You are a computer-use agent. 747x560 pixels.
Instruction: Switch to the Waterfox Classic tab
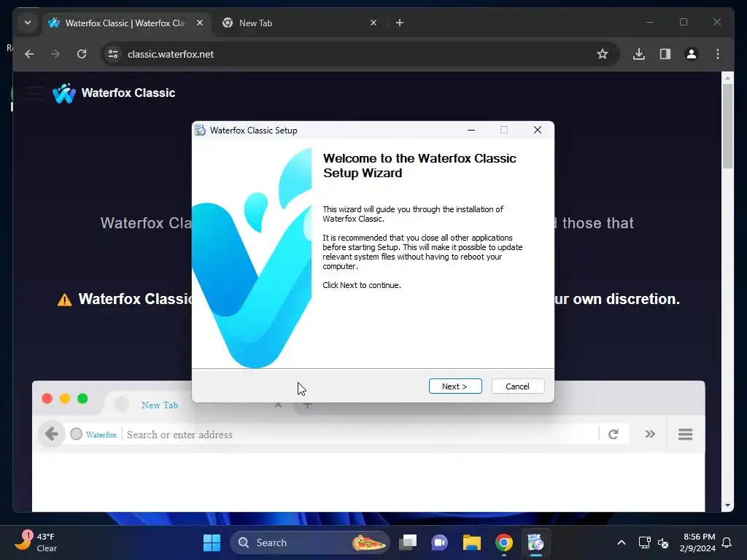point(125,23)
